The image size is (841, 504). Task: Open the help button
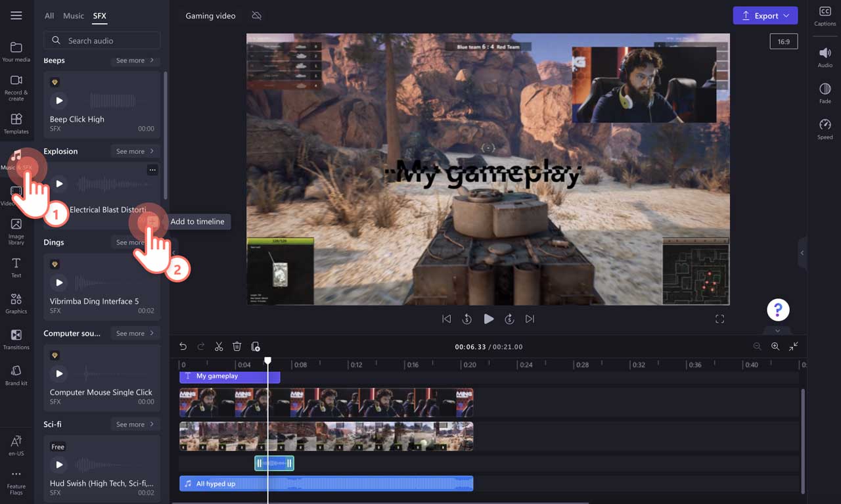(778, 309)
